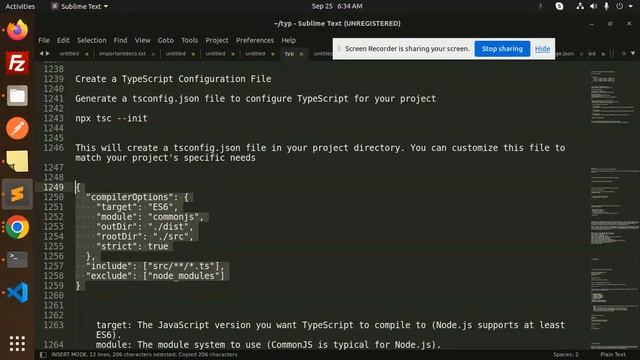Open the File menu
The height and width of the screenshot is (360, 640).
click(x=44, y=40)
